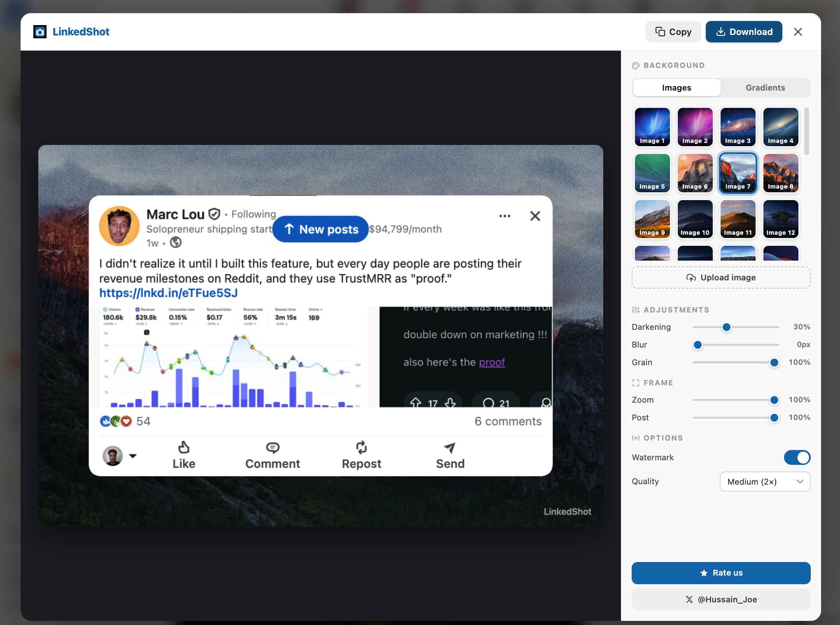Image resolution: width=840 pixels, height=625 pixels.
Task: Click the Options target icon
Action: (x=636, y=438)
